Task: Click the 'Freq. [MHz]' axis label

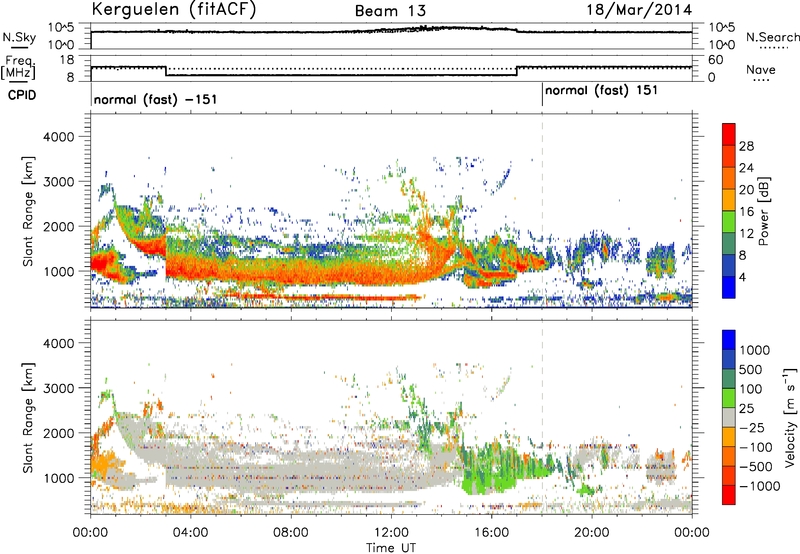Action: [19, 68]
